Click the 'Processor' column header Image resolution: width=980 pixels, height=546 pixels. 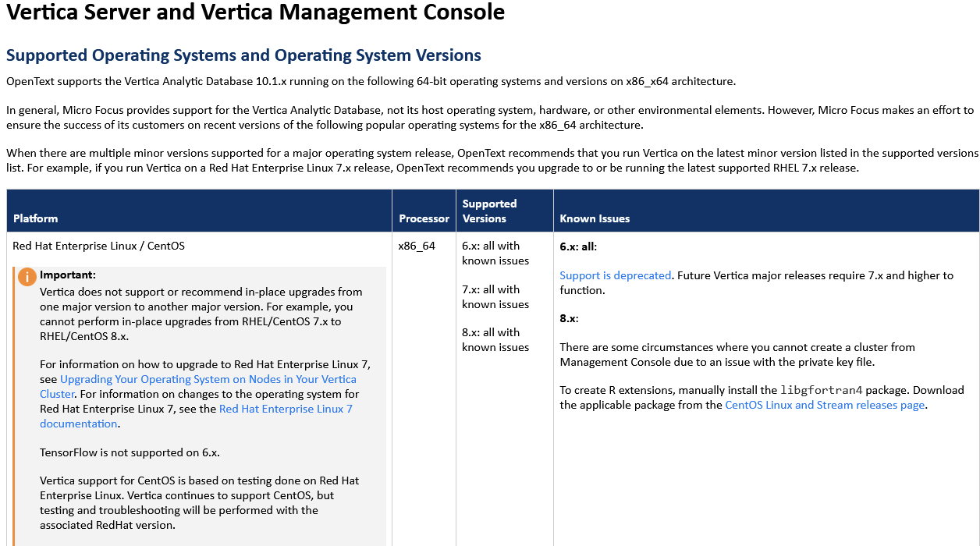click(424, 211)
